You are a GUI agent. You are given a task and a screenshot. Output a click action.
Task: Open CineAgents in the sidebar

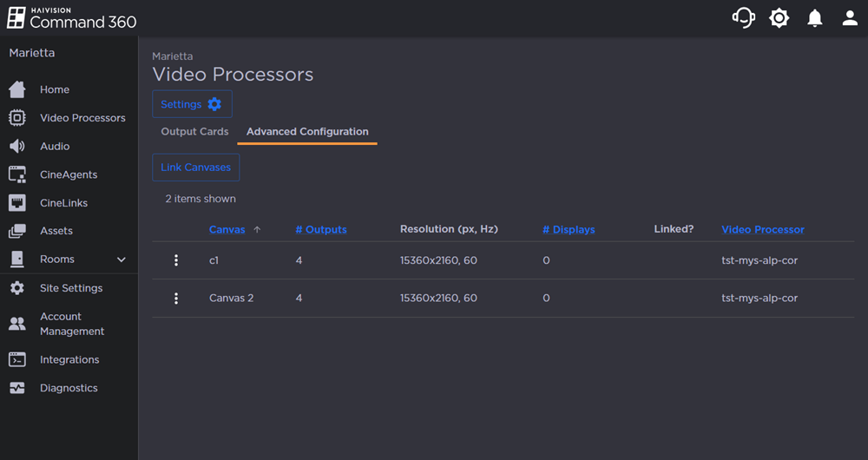pos(69,174)
